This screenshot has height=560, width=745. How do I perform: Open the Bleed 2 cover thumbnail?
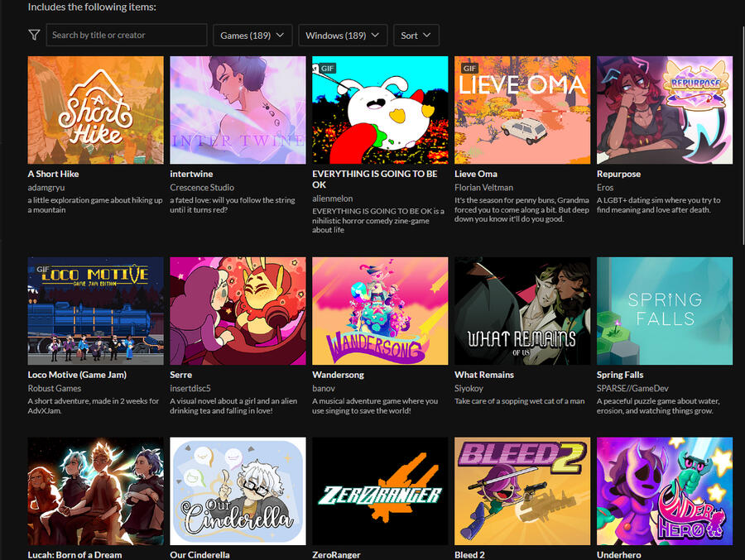click(x=522, y=491)
